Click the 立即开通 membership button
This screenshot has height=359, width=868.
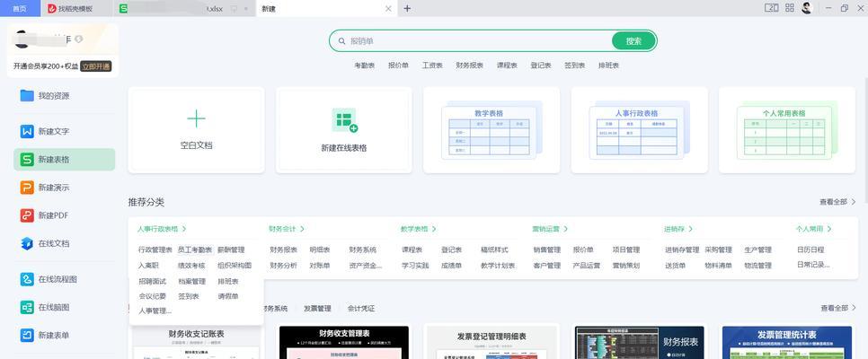[96, 66]
